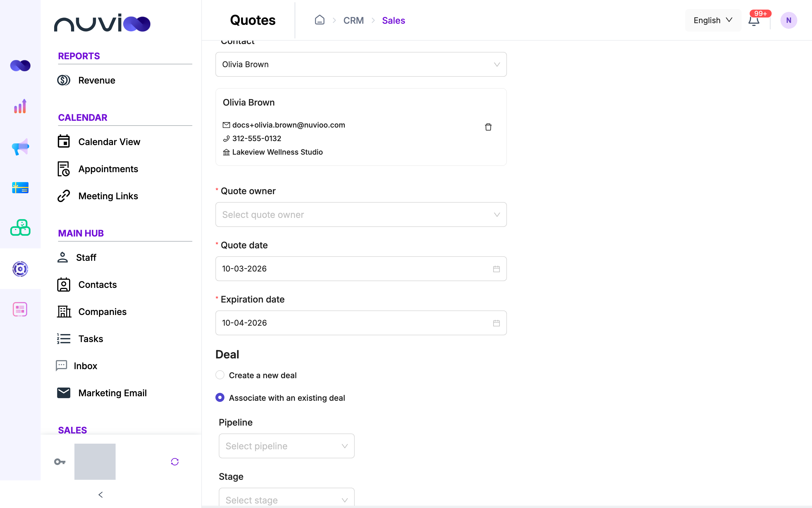Viewport: 812px width, 508px height.
Task: Click the docs+olivia.brown@nuvioo.com email text
Action: tap(288, 125)
